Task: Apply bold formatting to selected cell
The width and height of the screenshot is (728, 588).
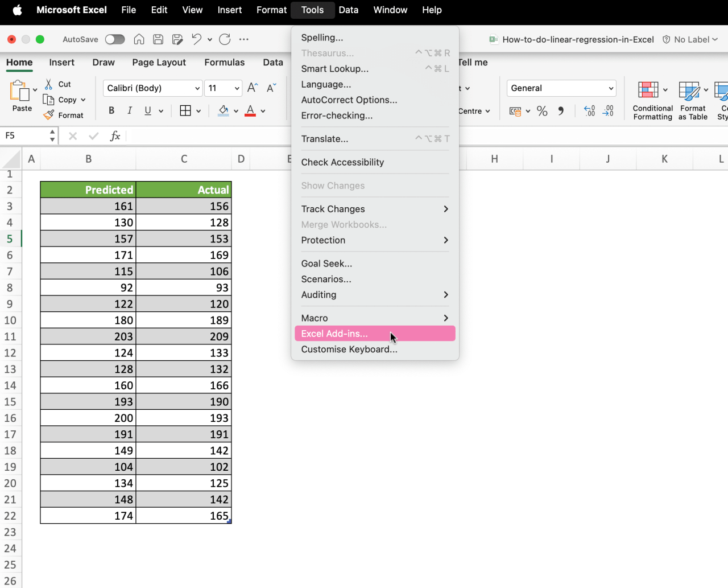Action: (x=111, y=110)
